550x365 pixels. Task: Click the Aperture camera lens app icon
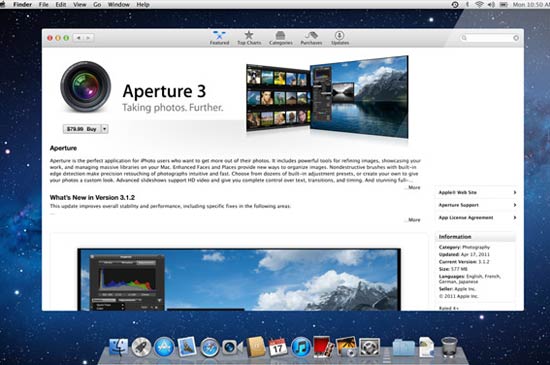[x=86, y=87]
